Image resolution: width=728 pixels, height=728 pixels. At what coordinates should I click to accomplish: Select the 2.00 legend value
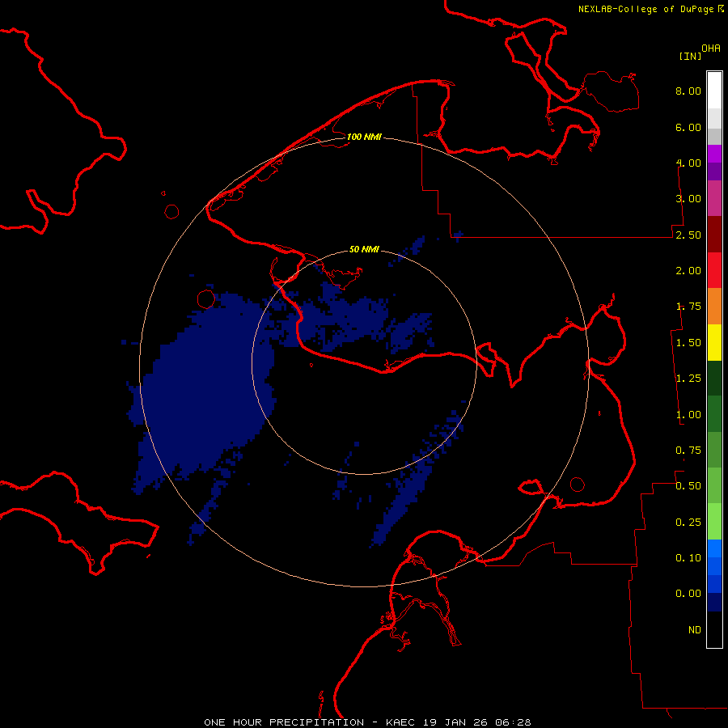pyautogui.click(x=688, y=271)
